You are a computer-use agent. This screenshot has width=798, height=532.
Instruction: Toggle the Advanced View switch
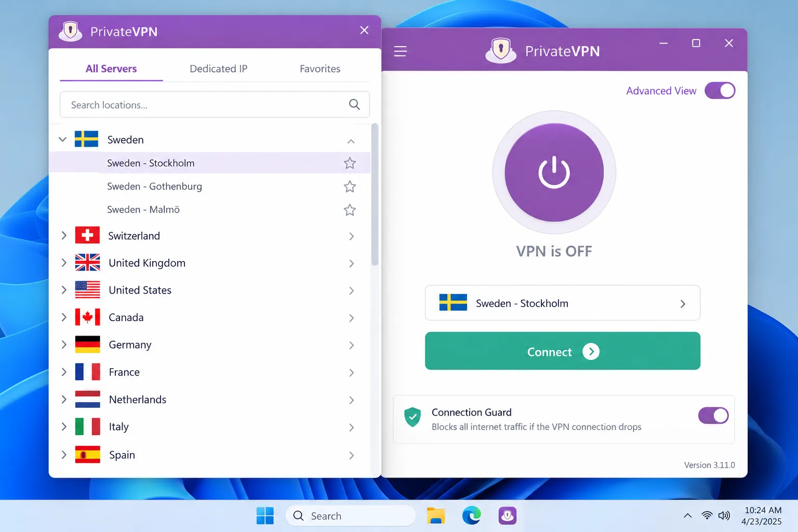click(x=720, y=90)
